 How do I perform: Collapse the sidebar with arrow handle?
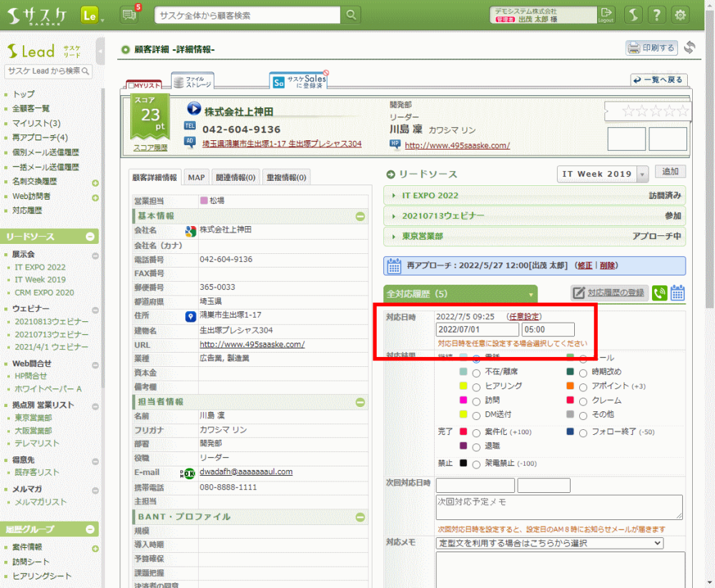[100, 52]
